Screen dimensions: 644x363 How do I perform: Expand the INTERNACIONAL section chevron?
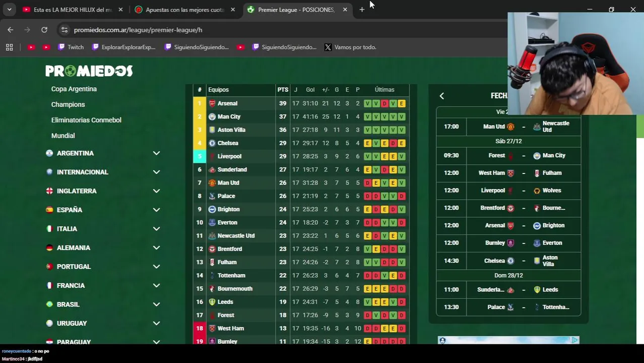156,172
